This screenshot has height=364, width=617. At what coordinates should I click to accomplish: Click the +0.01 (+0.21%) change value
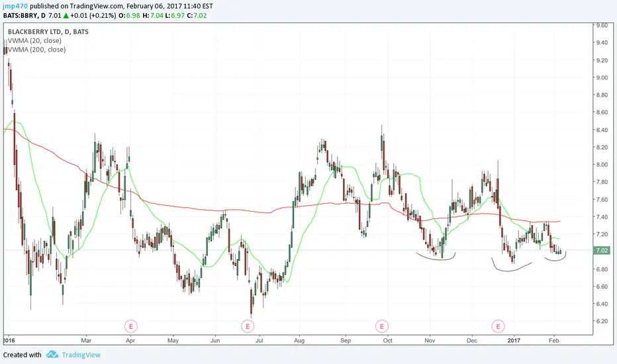[93, 15]
